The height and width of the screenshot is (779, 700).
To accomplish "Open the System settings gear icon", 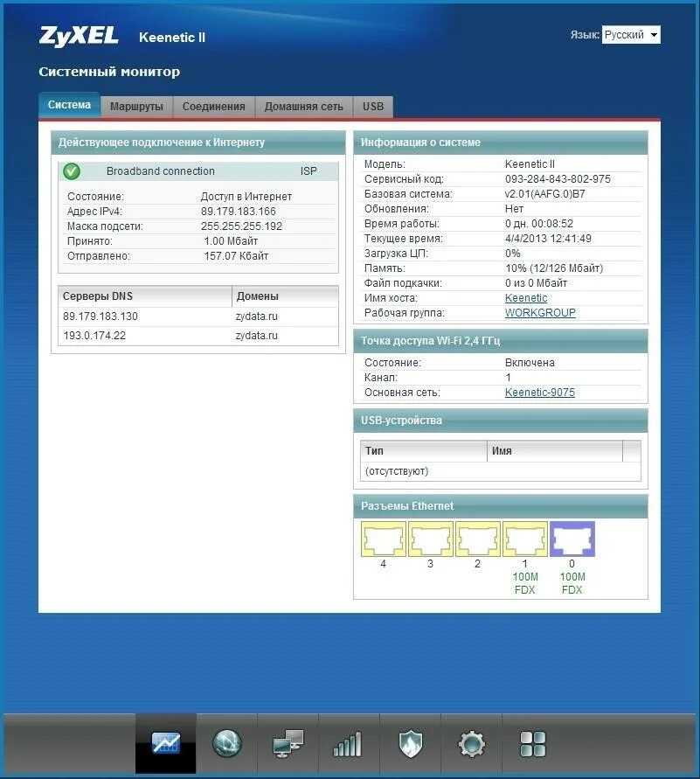I will (471, 744).
